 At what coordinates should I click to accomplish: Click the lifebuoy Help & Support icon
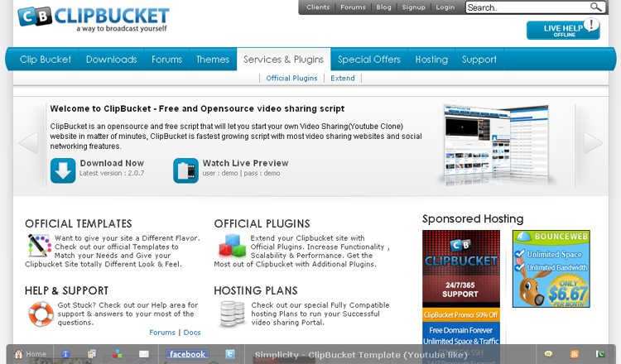[41, 314]
